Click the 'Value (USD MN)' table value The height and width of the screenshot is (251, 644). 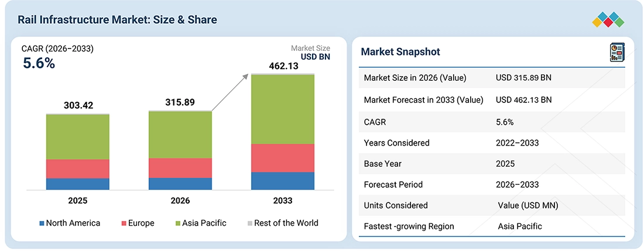point(527,205)
